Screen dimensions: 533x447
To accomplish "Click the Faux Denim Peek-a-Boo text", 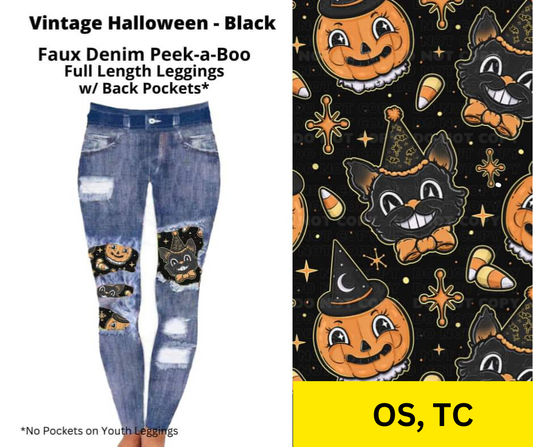I will pyautogui.click(x=144, y=55).
